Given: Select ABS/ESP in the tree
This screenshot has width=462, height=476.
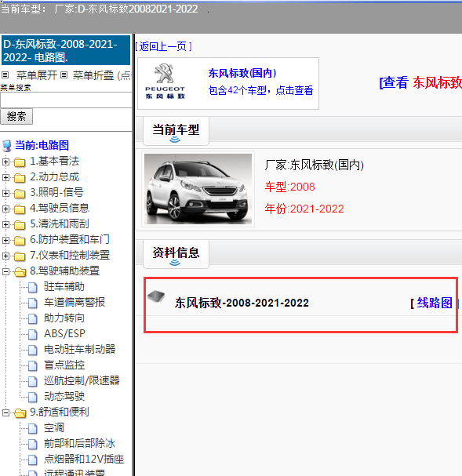Looking at the screenshot, I should [64, 333].
